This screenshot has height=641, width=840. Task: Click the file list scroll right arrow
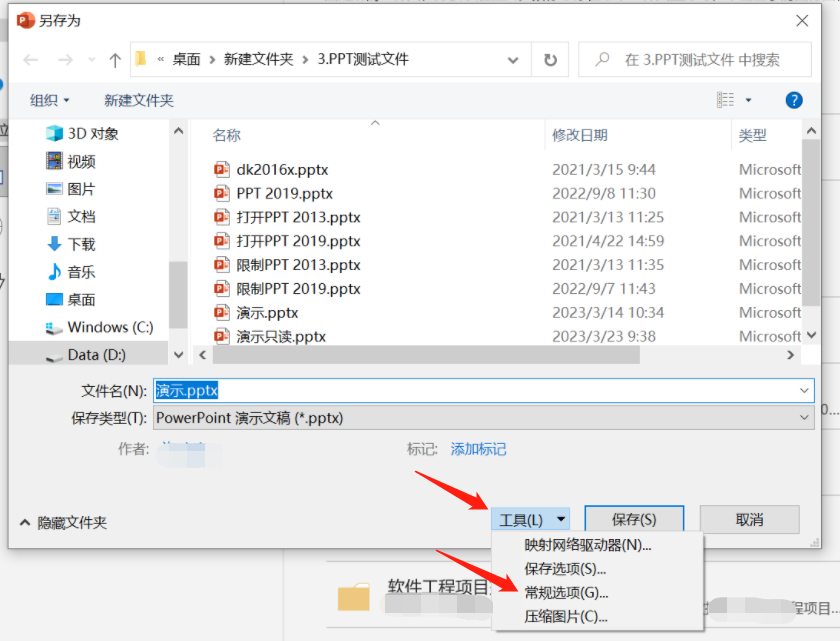(790, 355)
